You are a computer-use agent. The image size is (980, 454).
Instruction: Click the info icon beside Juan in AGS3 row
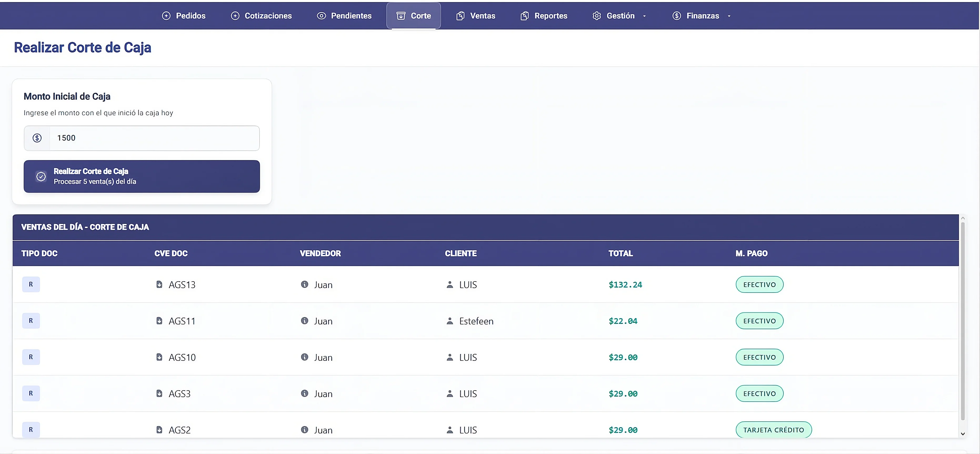point(304,393)
